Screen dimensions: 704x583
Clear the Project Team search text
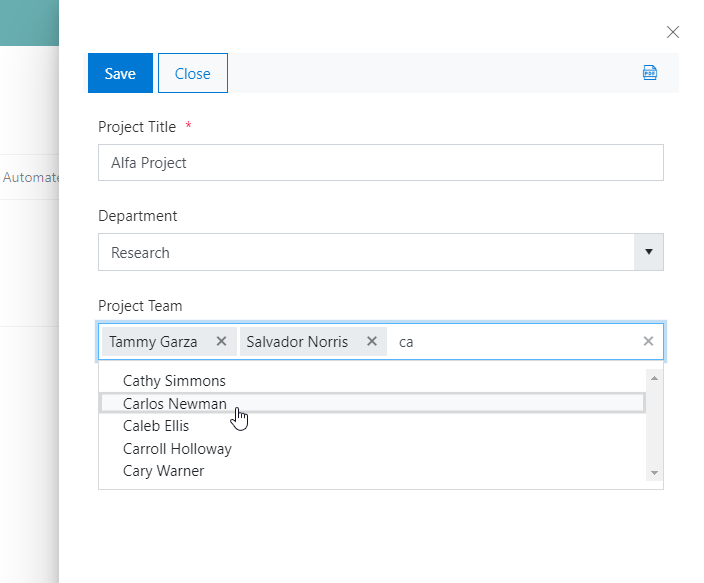click(x=648, y=341)
